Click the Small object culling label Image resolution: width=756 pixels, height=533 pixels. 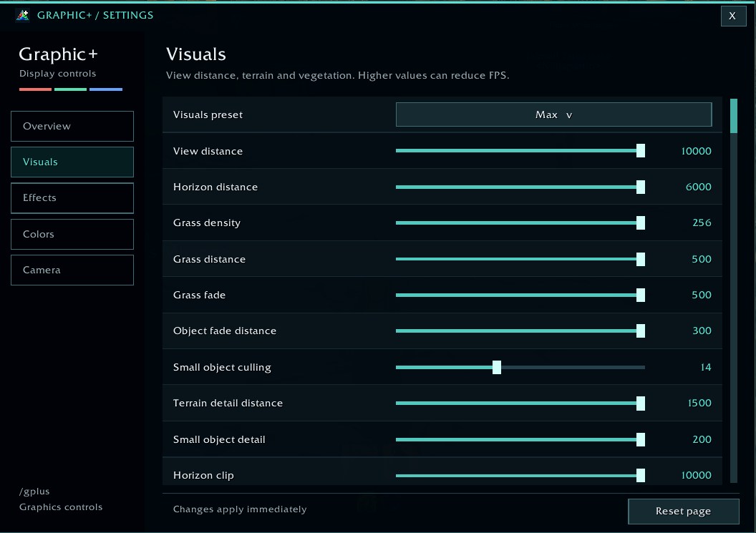(x=222, y=367)
